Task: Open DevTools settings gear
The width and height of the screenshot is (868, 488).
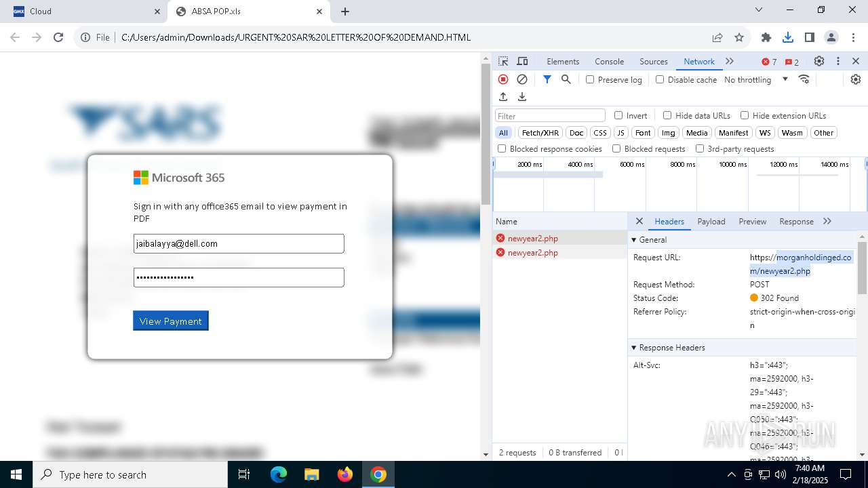Action: (x=819, y=61)
